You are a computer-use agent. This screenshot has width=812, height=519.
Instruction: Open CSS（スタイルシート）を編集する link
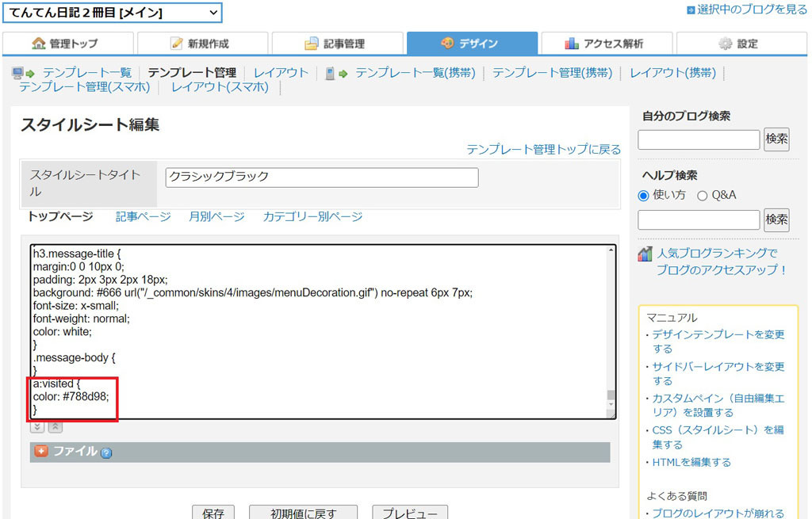[718, 437]
